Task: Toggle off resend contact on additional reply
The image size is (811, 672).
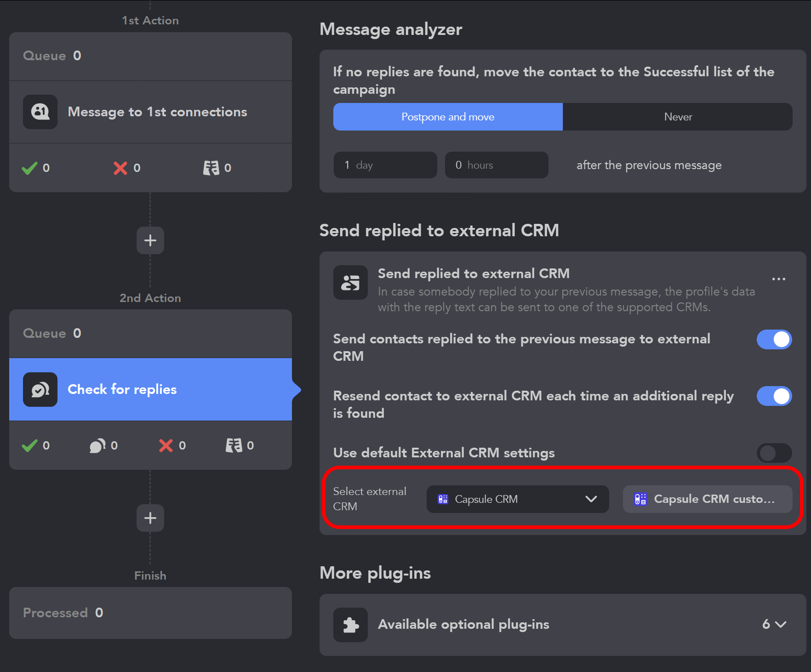Action: click(x=774, y=396)
